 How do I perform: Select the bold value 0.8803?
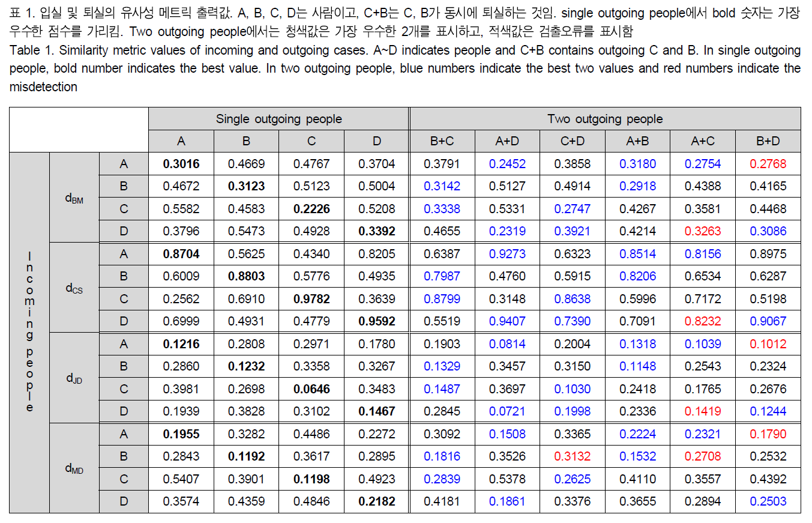(246, 276)
